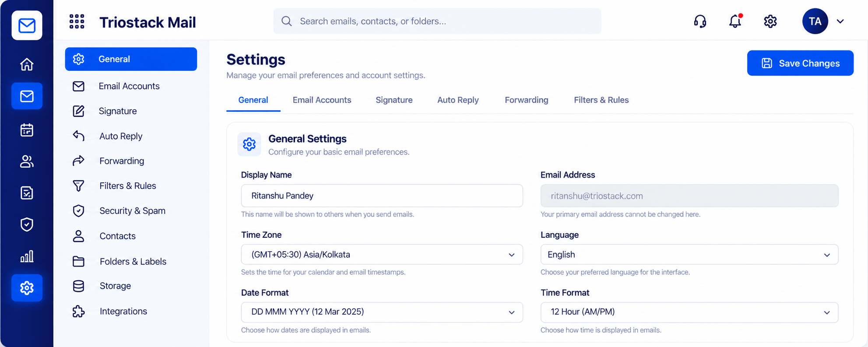Open the apps grid launcher
868x347 pixels.
[77, 21]
